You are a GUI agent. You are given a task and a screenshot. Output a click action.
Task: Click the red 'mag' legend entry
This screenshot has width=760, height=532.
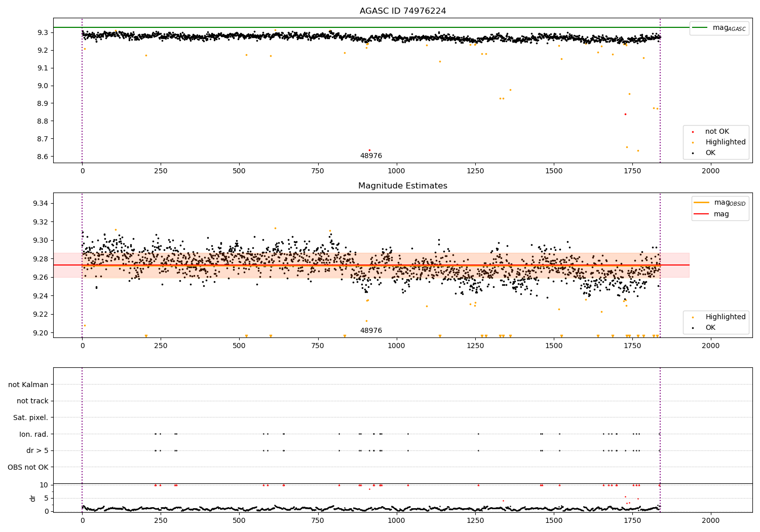[711, 214]
